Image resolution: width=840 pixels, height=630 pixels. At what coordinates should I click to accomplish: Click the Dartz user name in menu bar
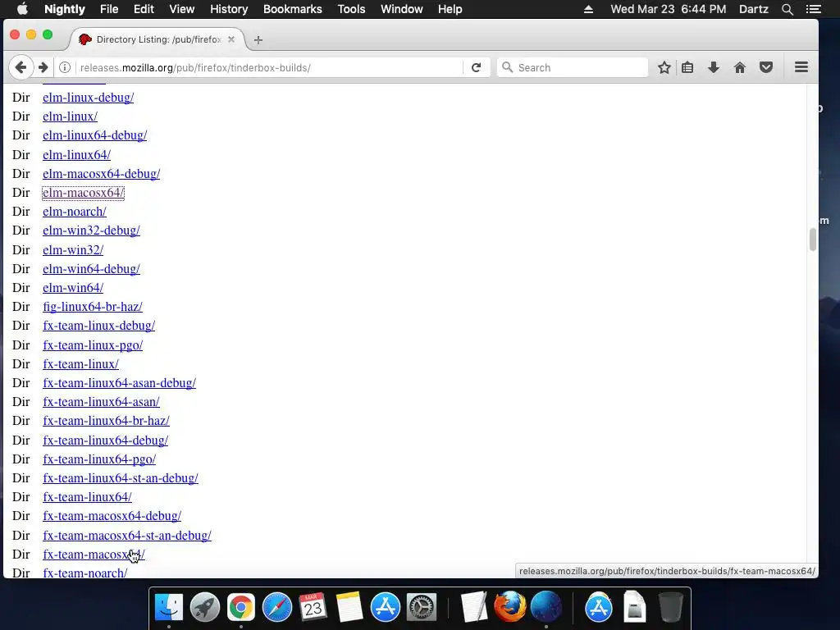pos(754,9)
